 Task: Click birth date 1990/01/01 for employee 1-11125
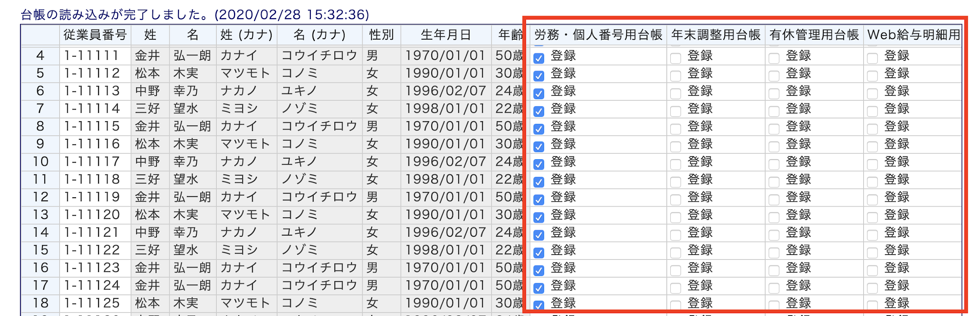[x=446, y=303]
